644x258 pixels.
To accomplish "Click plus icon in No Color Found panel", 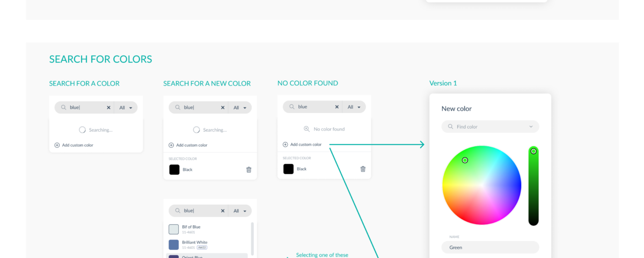I will [285, 145].
